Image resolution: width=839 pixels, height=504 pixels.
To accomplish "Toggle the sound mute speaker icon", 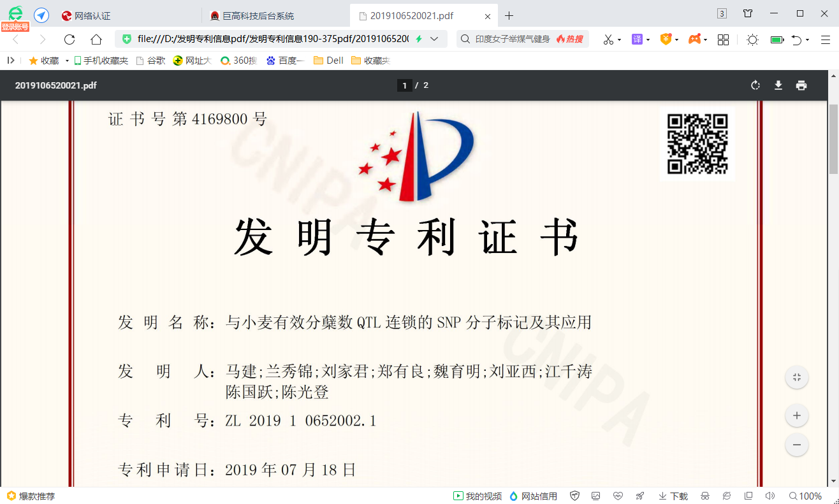I will tap(770, 496).
